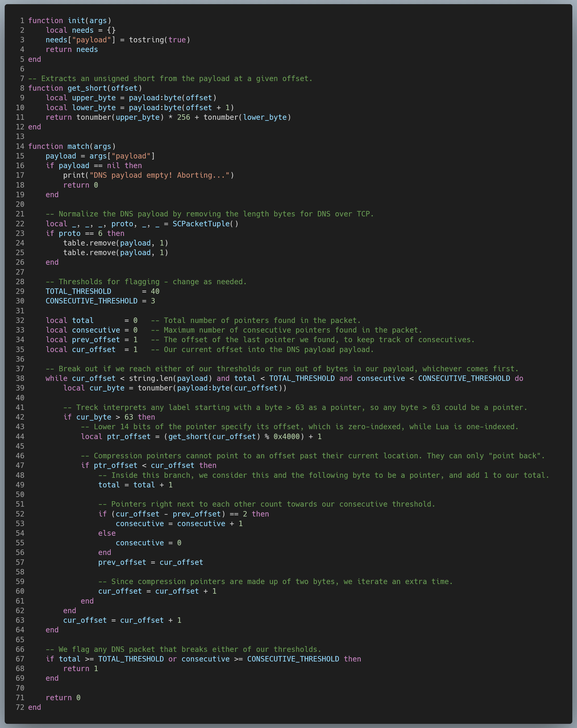Click the 'local cur_byte = tonumber' line
The height and width of the screenshot is (728, 577).
(175, 388)
